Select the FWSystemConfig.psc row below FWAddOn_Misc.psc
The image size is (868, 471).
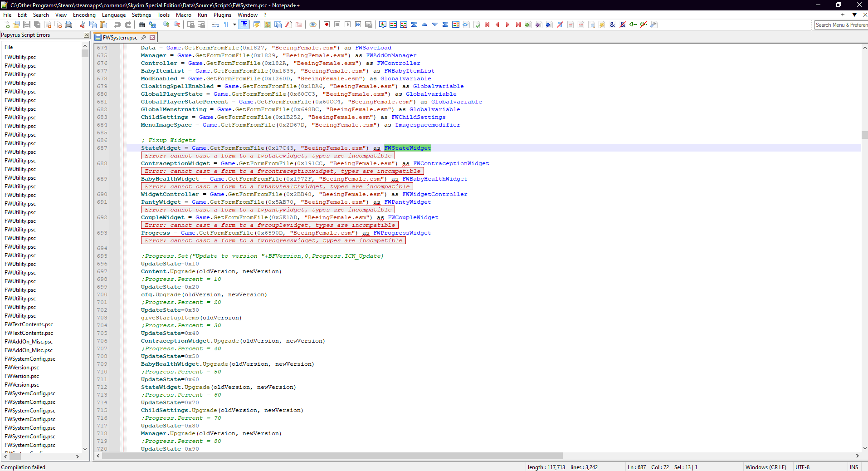pos(30,359)
